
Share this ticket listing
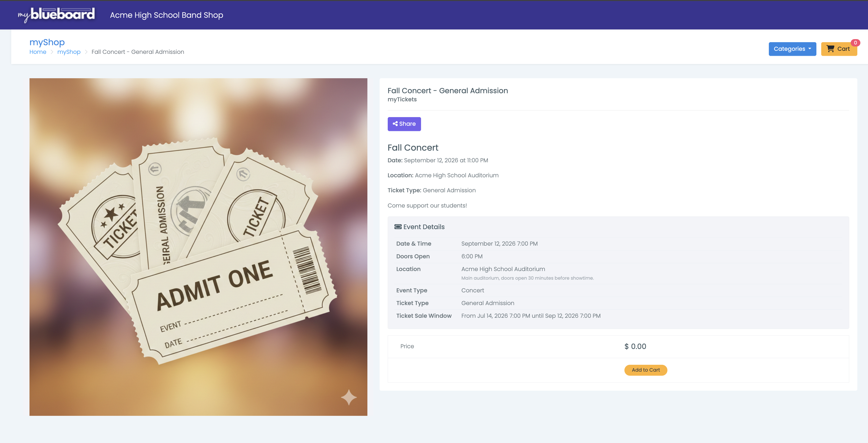click(x=404, y=124)
